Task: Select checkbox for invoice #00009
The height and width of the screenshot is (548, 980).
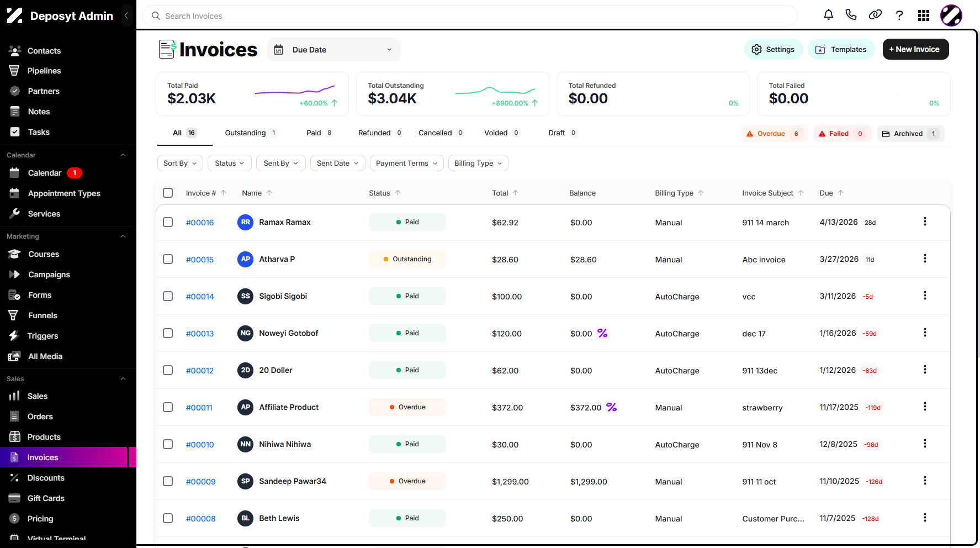Action: (168, 481)
